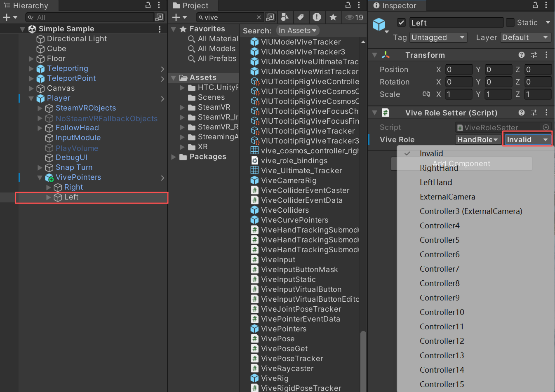The height and width of the screenshot is (392, 555).
Task: Open the Project create plus menu
Action: point(179,17)
